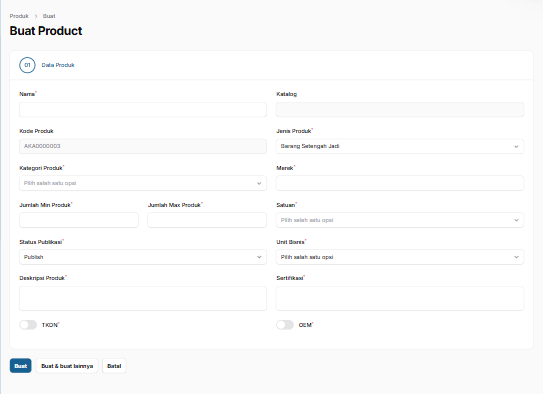The image size is (543, 394).
Task: Open the Satuan dropdown
Action: (400, 220)
